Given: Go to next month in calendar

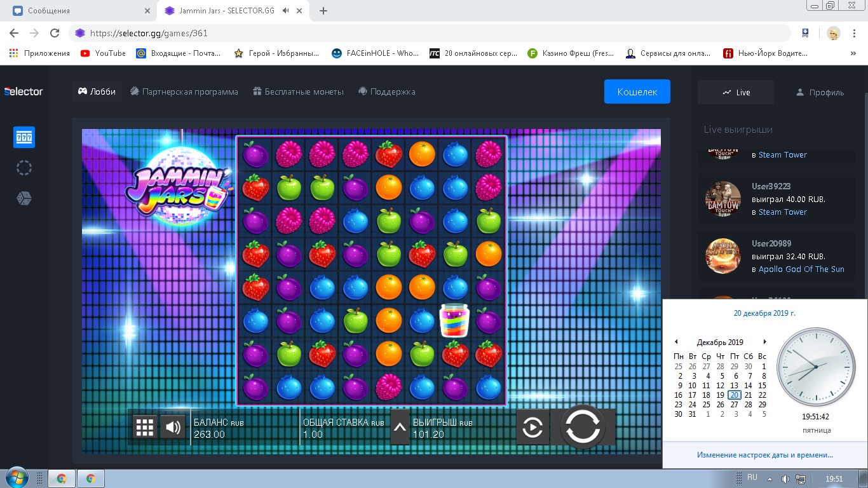Looking at the screenshot, I should (x=764, y=342).
